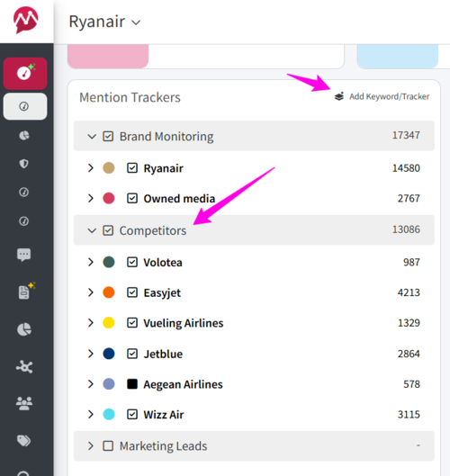Viewport: 450px width, 476px height.
Task: Uncheck the Vueling Airlines checkbox
Action: [132, 323]
